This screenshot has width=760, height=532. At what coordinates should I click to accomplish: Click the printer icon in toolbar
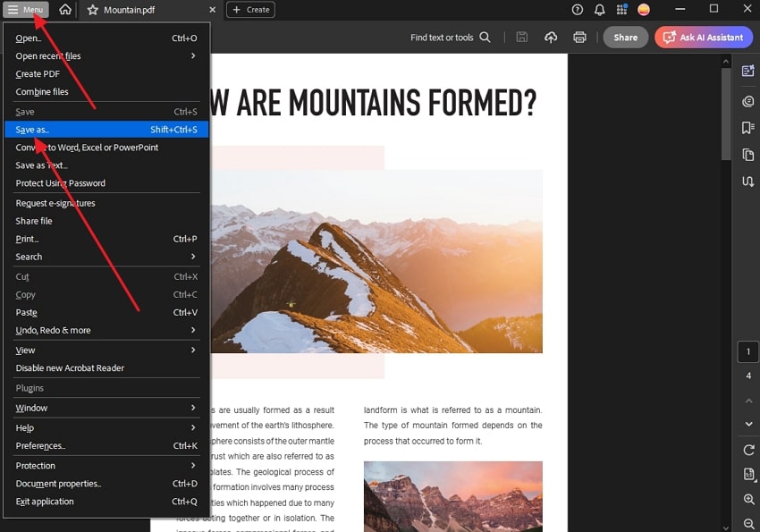(579, 38)
